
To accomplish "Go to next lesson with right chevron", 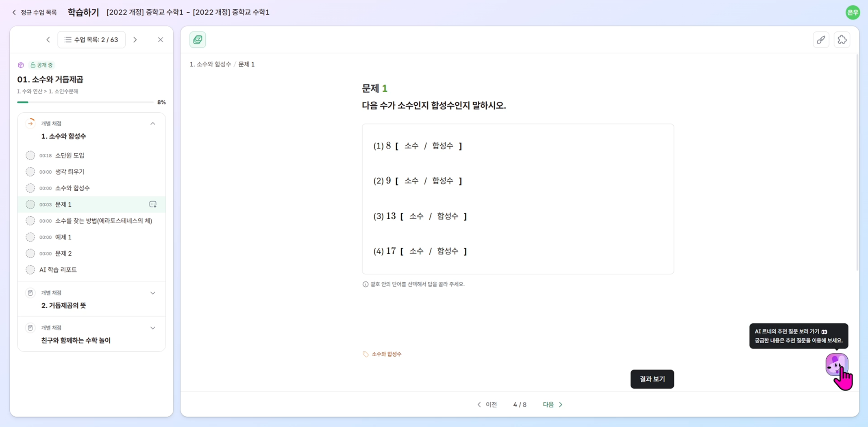I will [x=135, y=40].
